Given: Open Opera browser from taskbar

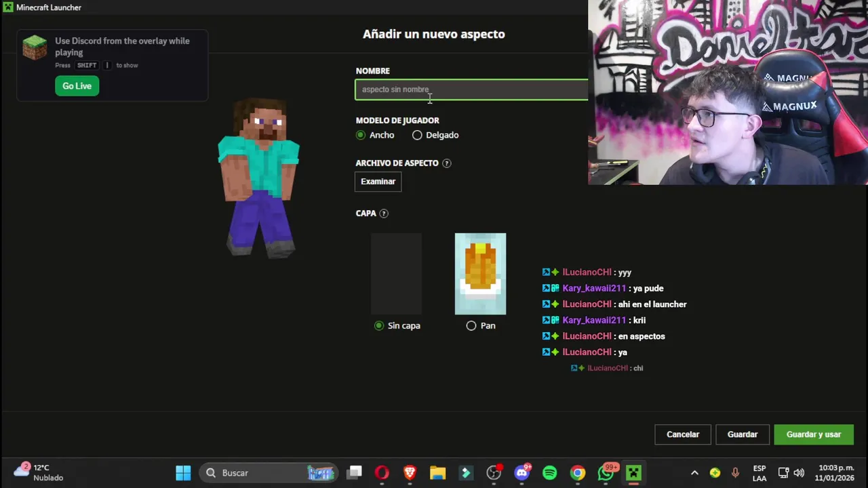Looking at the screenshot, I should [x=382, y=473].
